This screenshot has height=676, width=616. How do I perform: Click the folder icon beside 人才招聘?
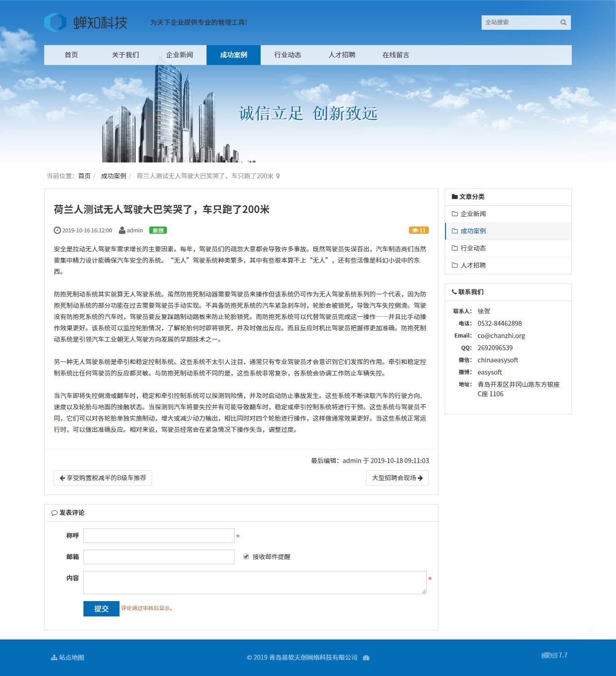[455, 265]
